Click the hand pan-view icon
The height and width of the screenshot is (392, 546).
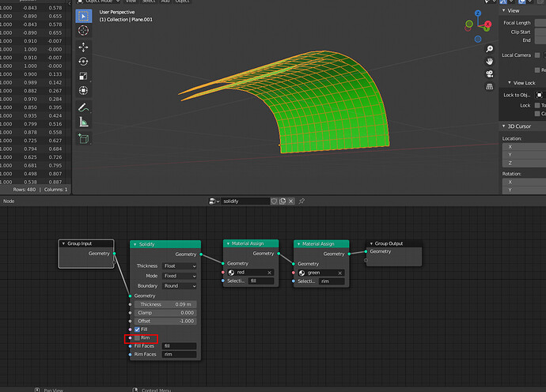(x=490, y=62)
